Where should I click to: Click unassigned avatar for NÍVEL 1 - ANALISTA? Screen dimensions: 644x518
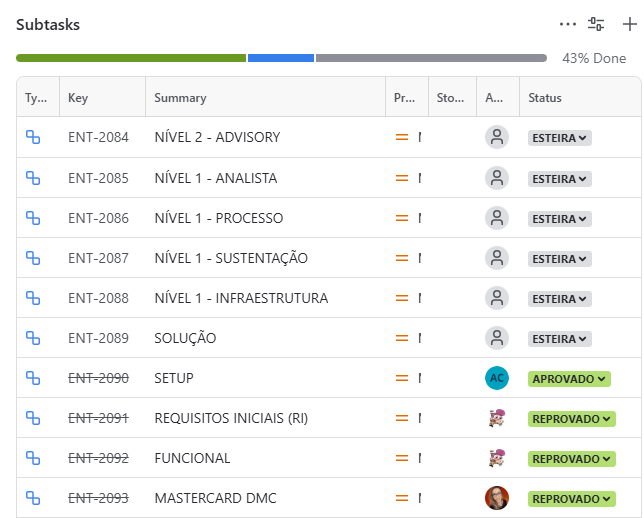[497, 178]
